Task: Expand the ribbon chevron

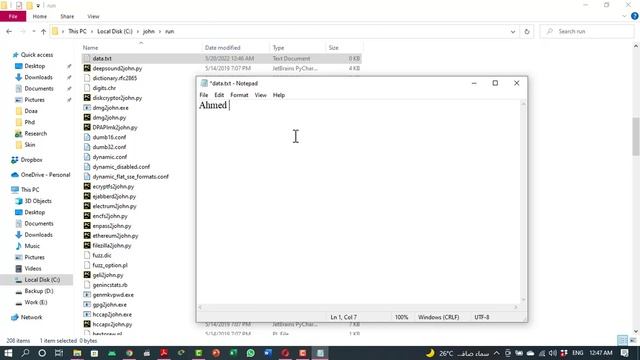Action: coord(624,16)
